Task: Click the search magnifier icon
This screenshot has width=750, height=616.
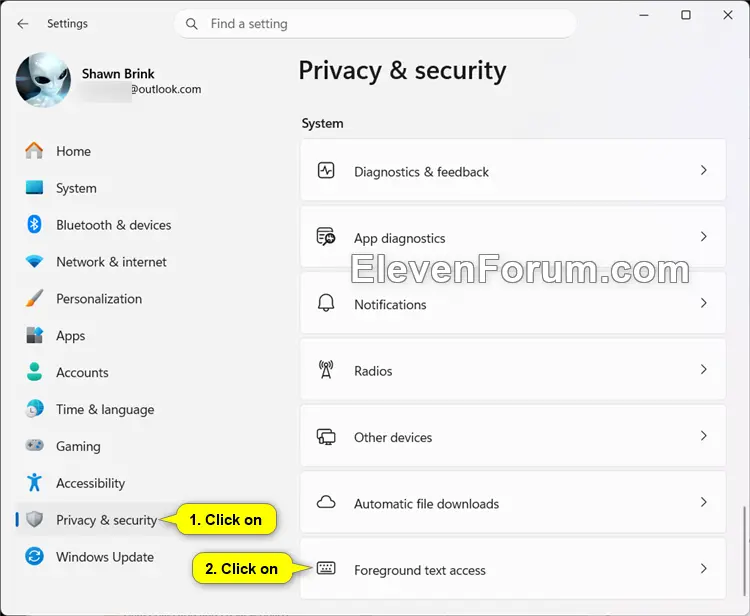Action: pyautogui.click(x=192, y=24)
